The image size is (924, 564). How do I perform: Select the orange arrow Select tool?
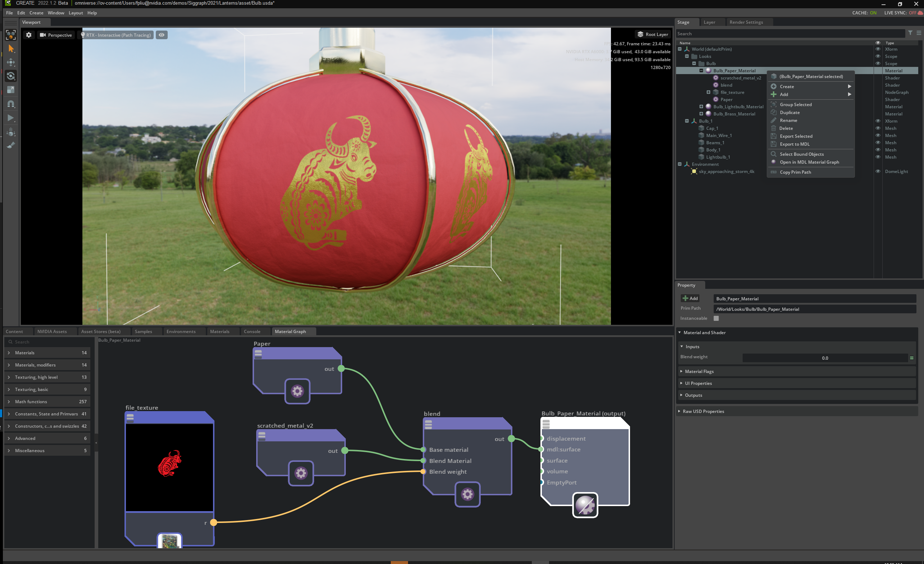[11, 49]
